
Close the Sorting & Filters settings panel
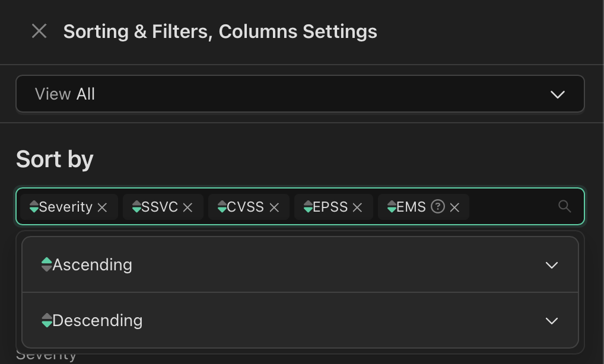click(x=39, y=31)
